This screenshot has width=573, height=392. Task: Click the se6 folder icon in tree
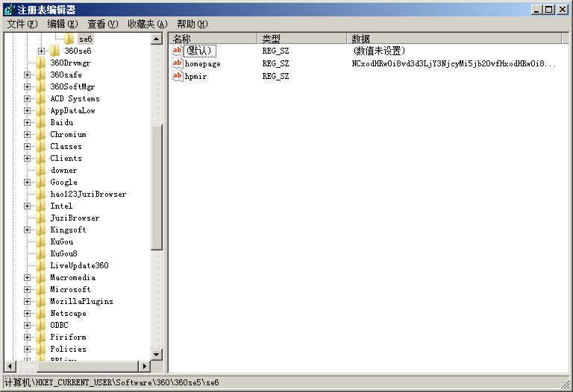tap(69, 39)
